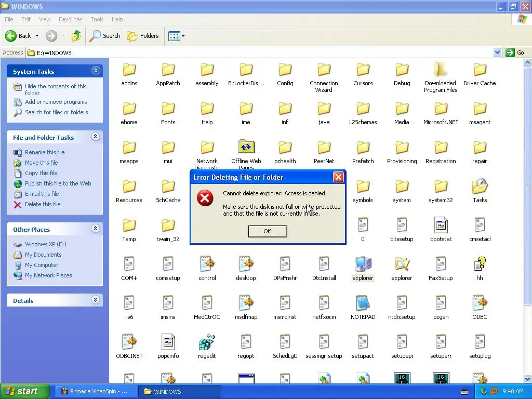Viewport: 532px width, 399px height.
Task: Click the E:\WINDOWS address field
Action: pos(260,52)
